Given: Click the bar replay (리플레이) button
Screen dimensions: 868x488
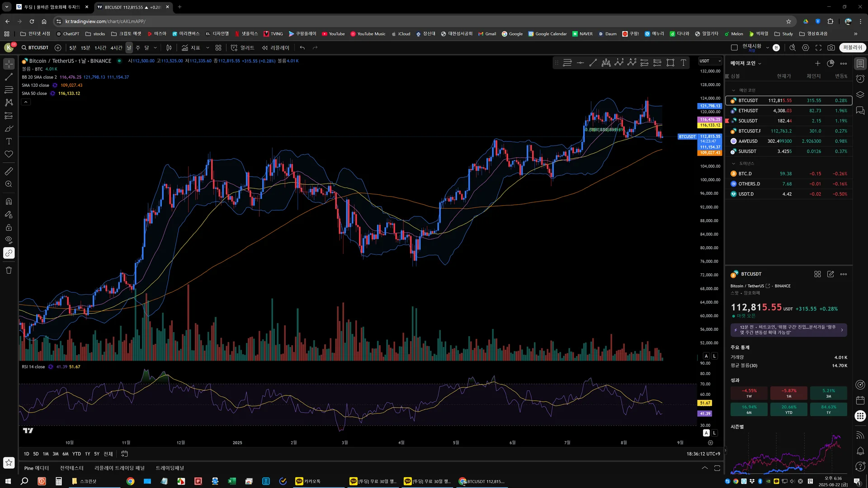Looking at the screenshot, I should tap(275, 47).
